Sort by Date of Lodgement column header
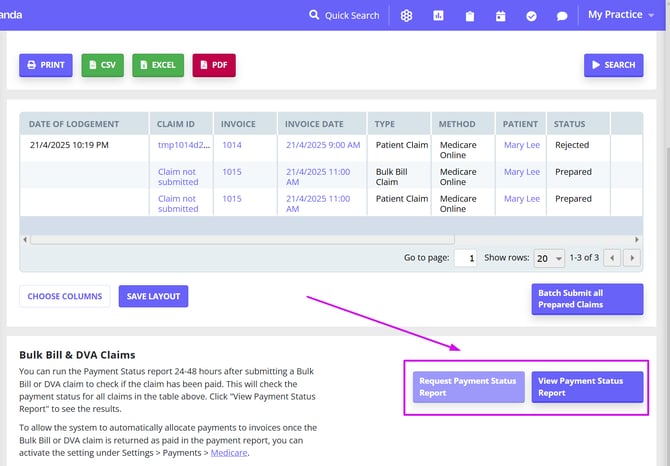Screen dimensions: 670x466 [x=74, y=124]
